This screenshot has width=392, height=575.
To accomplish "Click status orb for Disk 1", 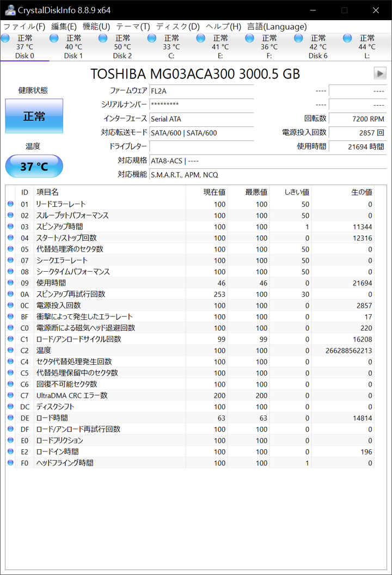I will 54,38.
